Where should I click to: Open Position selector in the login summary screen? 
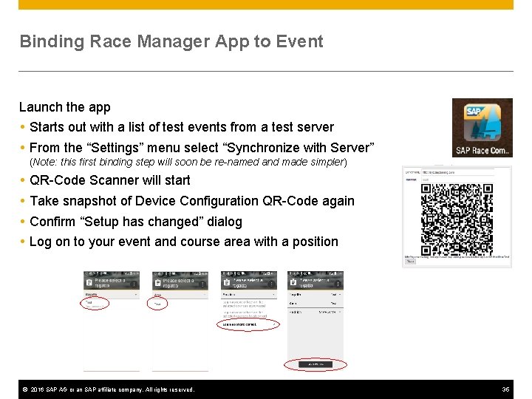pyautogui.click(x=316, y=312)
